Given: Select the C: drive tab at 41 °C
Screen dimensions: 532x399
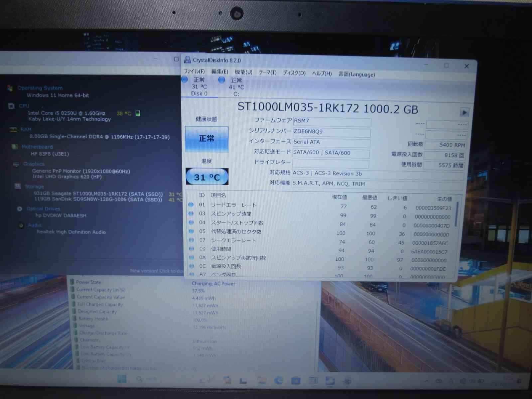Looking at the screenshot, I should click(236, 87).
